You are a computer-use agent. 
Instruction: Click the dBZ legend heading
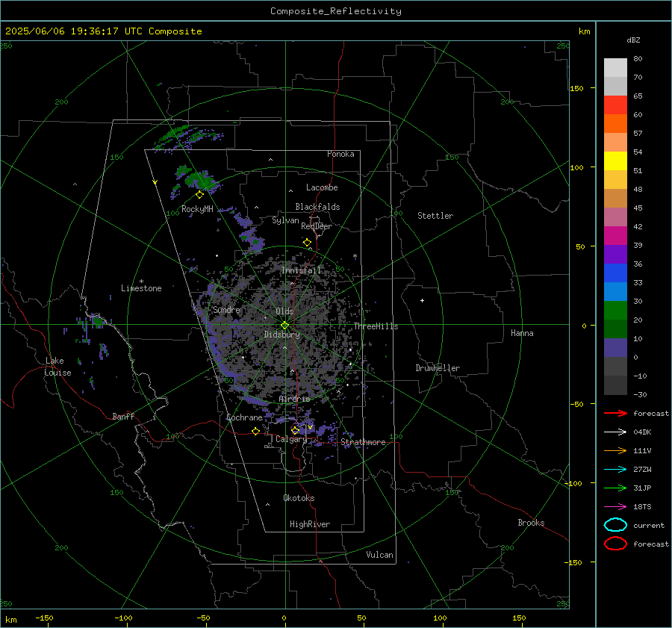pos(633,40)
